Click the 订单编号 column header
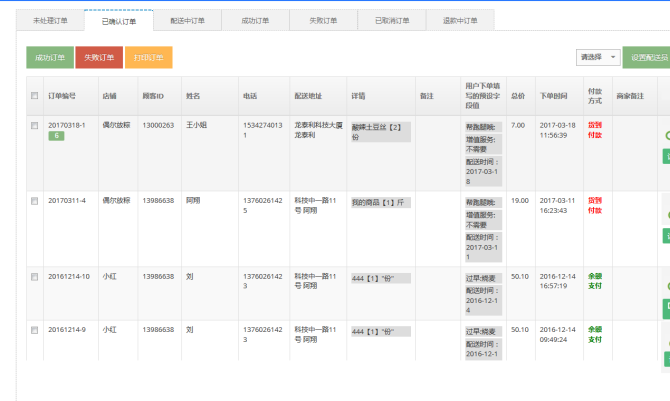The width and height of the screenshot is (670, 401). point(62,96)
